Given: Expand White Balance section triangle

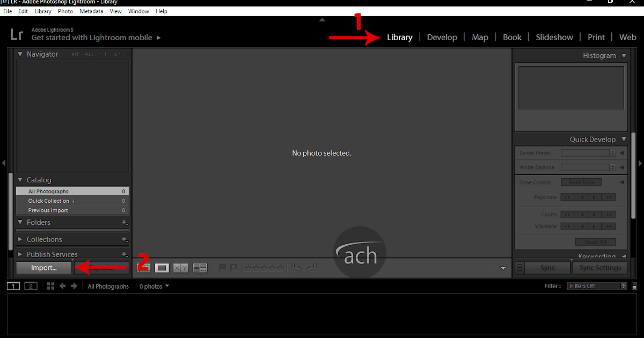Looking at the screenshot, I should click(622, 167).
